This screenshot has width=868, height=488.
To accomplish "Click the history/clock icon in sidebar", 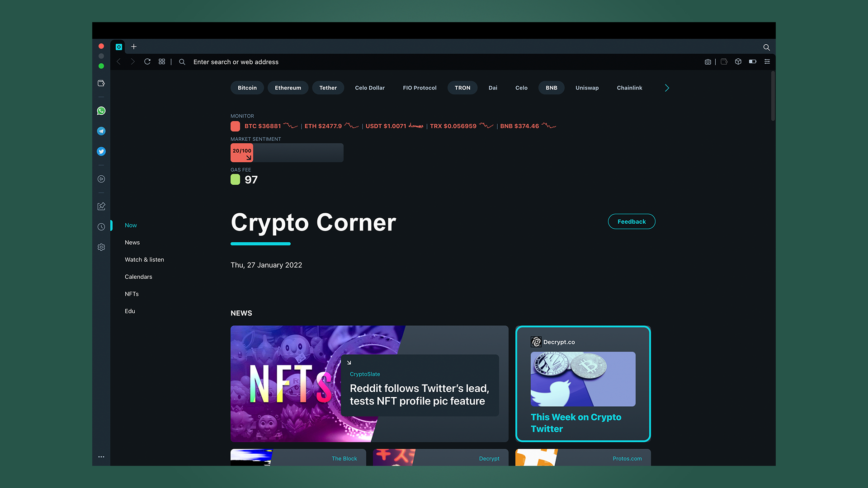I will [101, 226].
